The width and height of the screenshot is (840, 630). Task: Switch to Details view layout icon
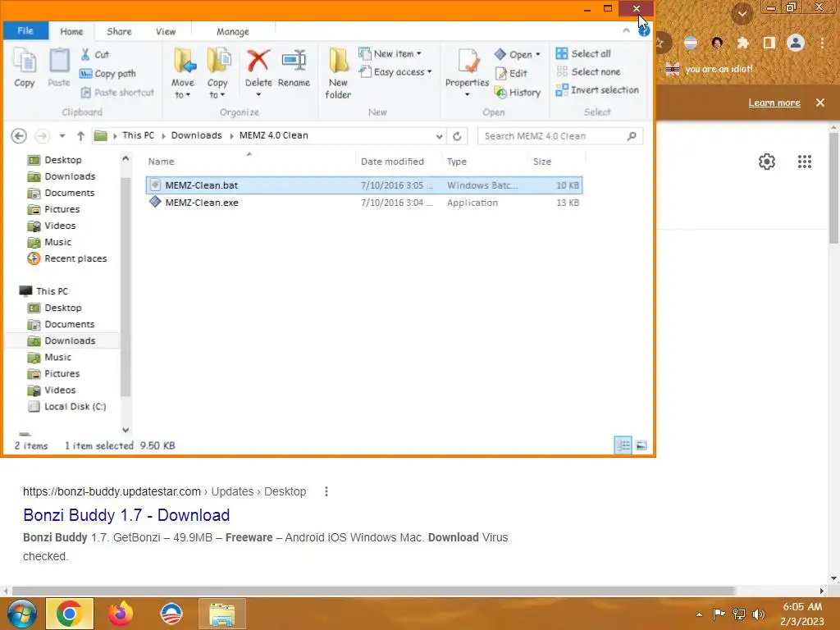click(623, 445)
